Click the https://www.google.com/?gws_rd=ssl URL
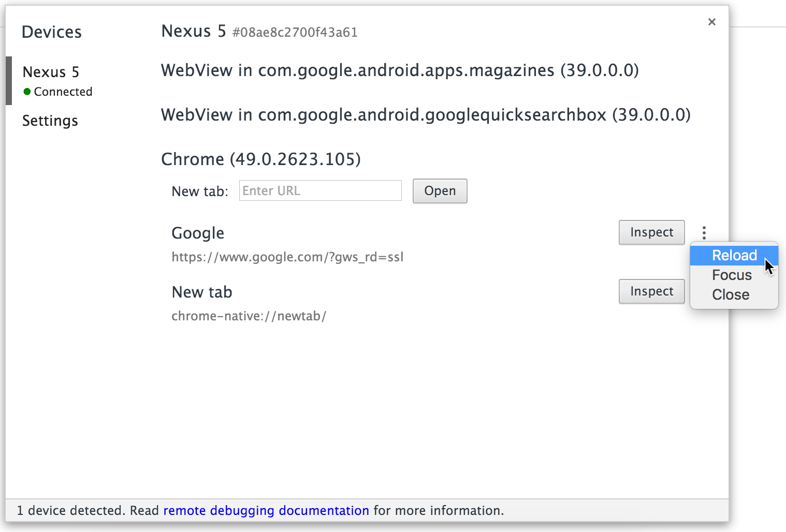The image size is (786, 532). (287, 257)
